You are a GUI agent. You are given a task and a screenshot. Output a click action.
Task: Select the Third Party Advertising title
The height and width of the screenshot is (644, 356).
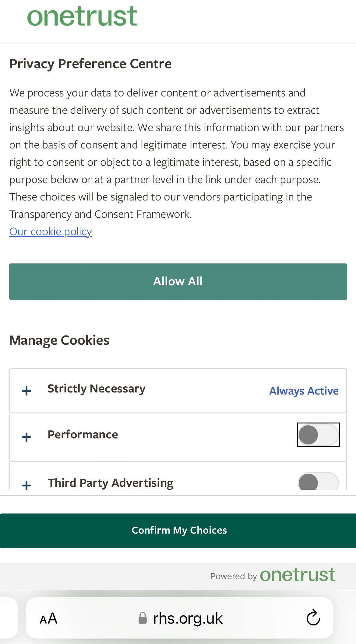(x=111, y=483)
